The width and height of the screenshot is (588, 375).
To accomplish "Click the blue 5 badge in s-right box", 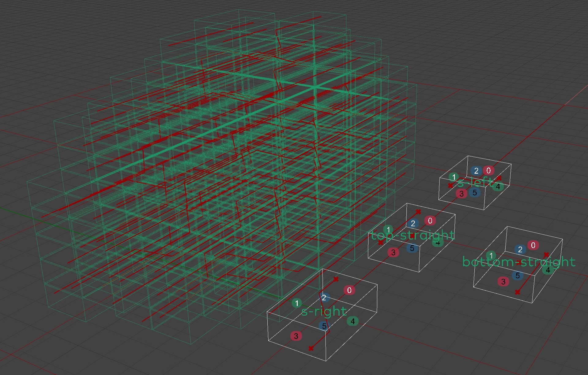I will [x=324, y=326].
